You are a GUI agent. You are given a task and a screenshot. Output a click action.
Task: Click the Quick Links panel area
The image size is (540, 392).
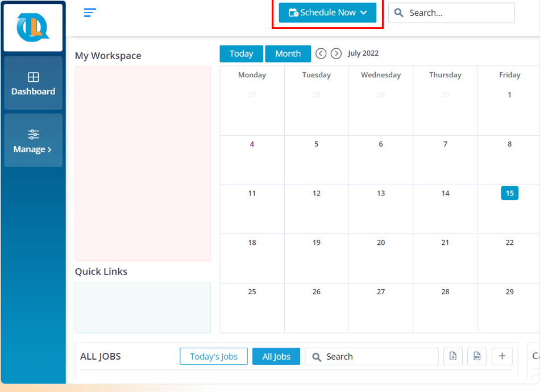[143, 307]
